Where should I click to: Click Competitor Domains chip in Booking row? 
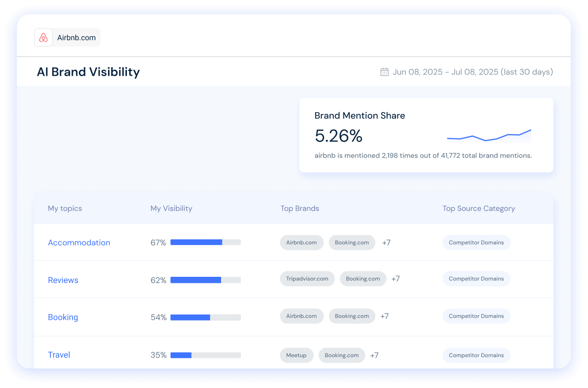(476, 316)
